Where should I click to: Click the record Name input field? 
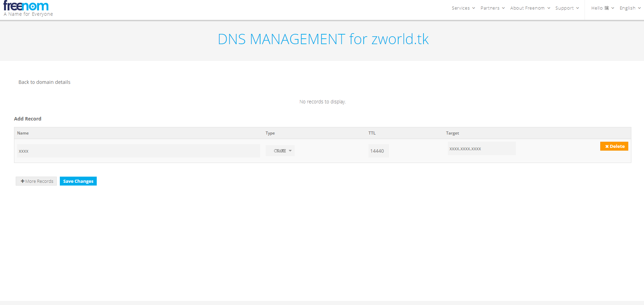point(138,151)
